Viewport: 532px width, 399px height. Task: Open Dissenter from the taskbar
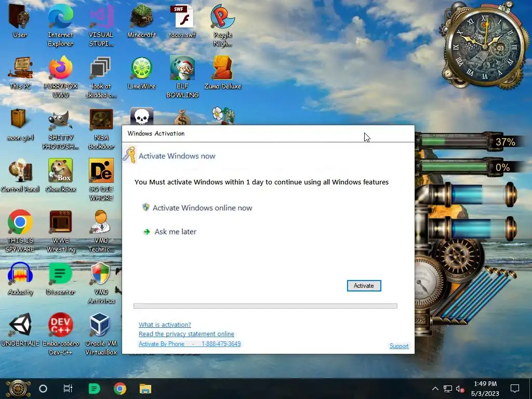pyautogui.click(x=94, y=389)
